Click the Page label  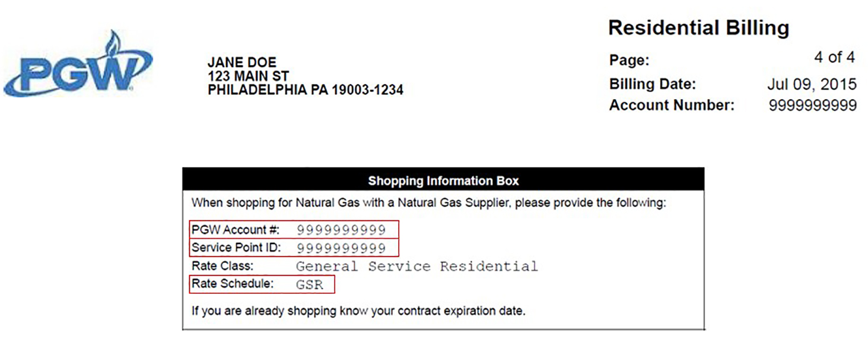tap(629, 60)
